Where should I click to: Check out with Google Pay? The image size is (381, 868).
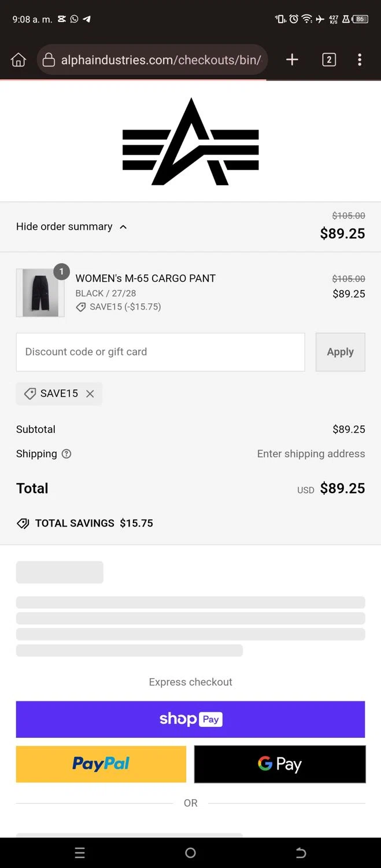280,764
